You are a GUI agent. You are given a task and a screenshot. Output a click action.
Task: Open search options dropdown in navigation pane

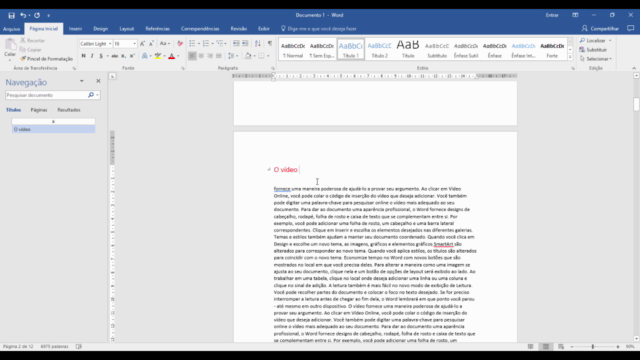pyautogui.click(x=97, y=95)
